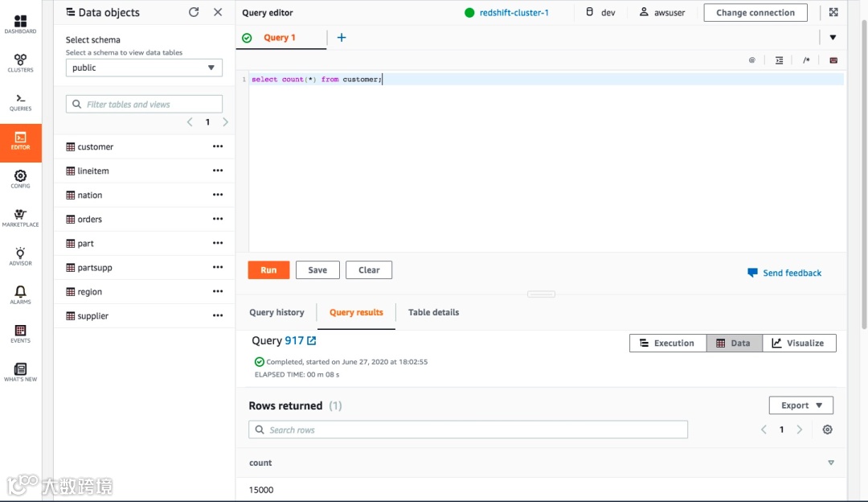Open actions menu for nation table
868x502 pixels.
point(218,195)
